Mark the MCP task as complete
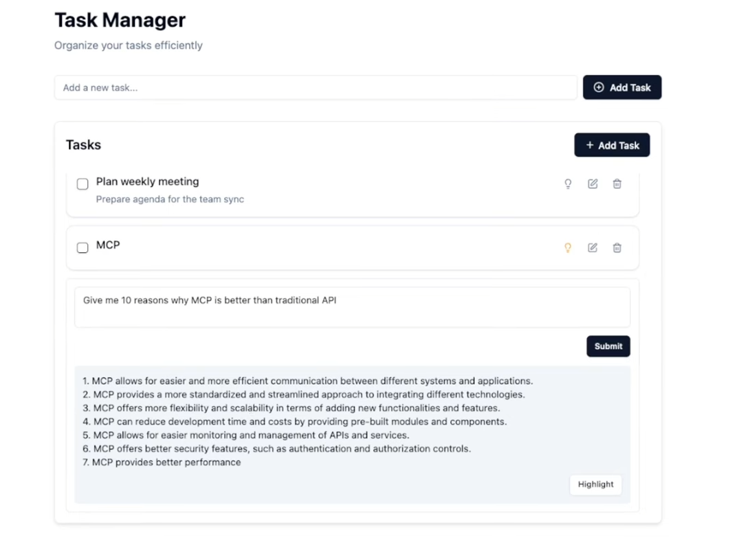This screenshot has width=739, height=560. pyautogui.click(x=82, y=248)
